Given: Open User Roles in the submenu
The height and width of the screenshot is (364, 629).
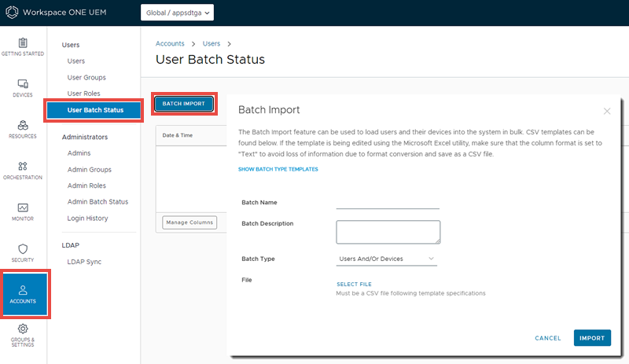Looking at the screenshot, I should tap(84, 94).
